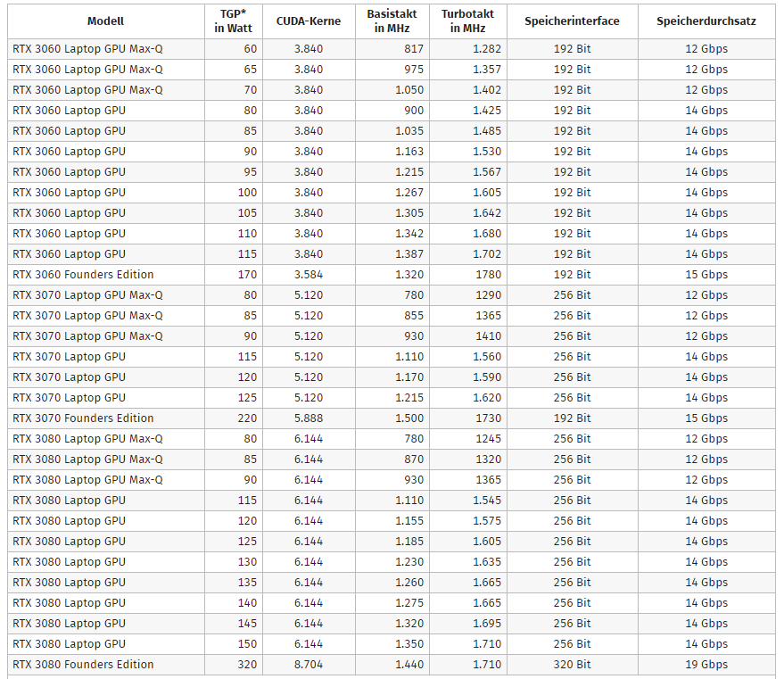Image resolution: width=784 pixels, height=679 pixels.
Task: Click the 19 Gbps Speicherdurchsatz value
Action: 706,665
